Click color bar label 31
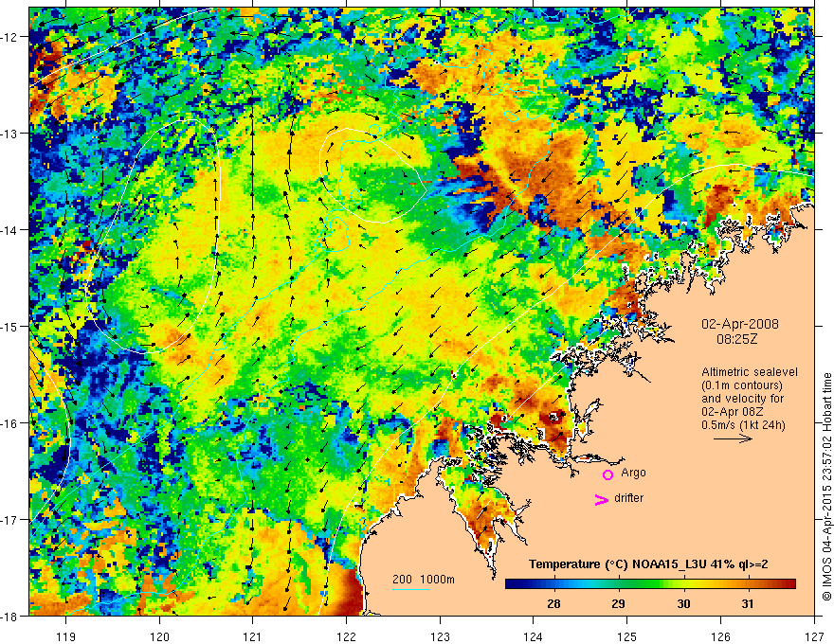834x644 pixels. (748, 604)
